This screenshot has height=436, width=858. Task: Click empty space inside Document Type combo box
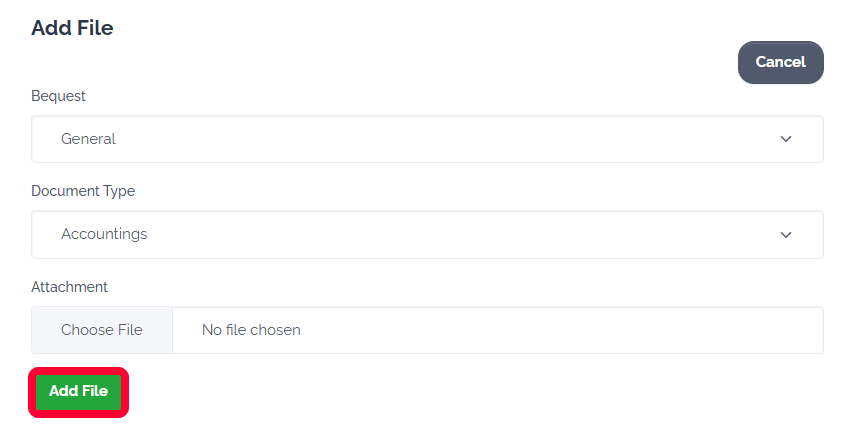[450, 234]
